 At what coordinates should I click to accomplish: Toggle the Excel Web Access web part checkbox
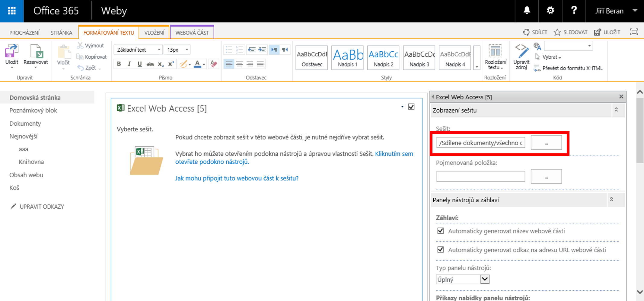tap(411, 107)
